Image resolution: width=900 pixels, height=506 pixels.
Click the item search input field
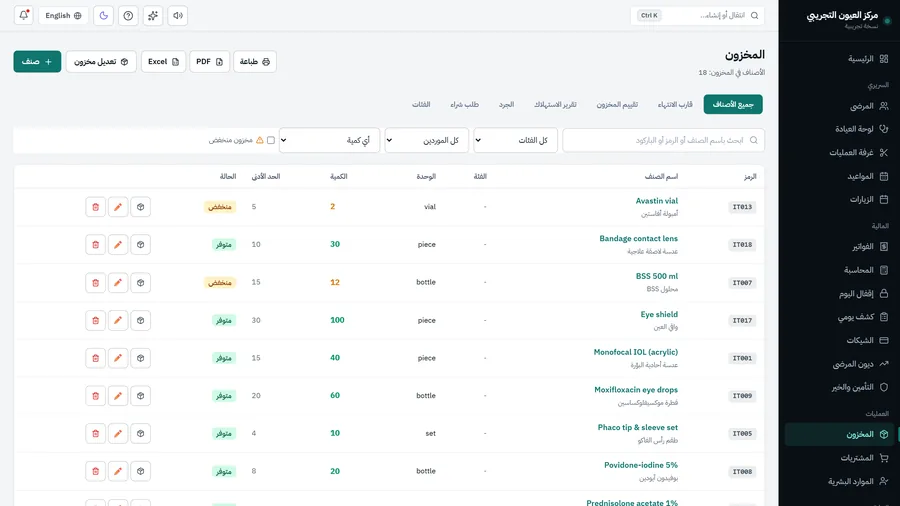(663, 140)
